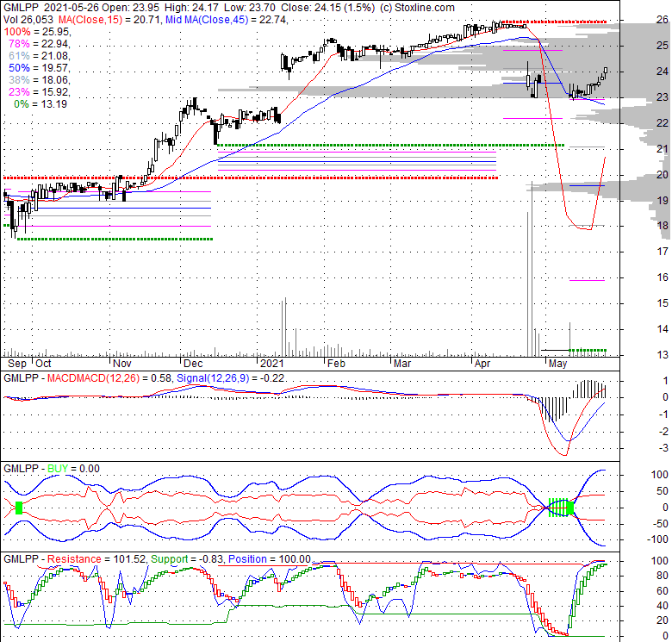Screen dimensions: 672x642
Task: Click the green buy signal block near May
Action: [570, 508]
